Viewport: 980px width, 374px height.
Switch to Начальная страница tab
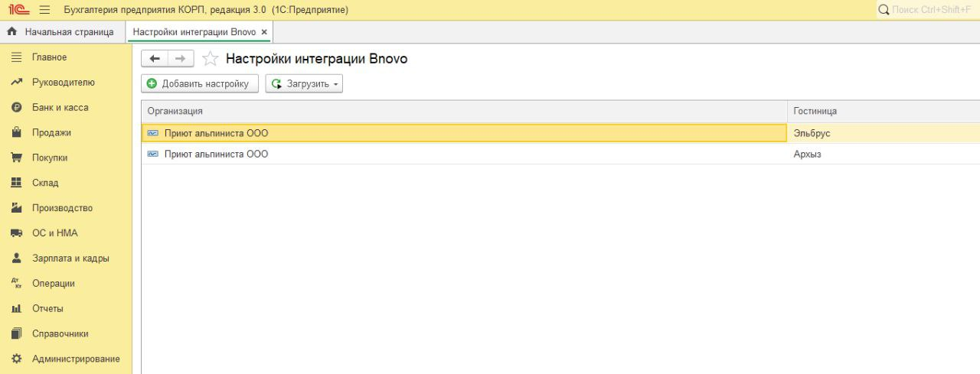[x=62, y=32]
